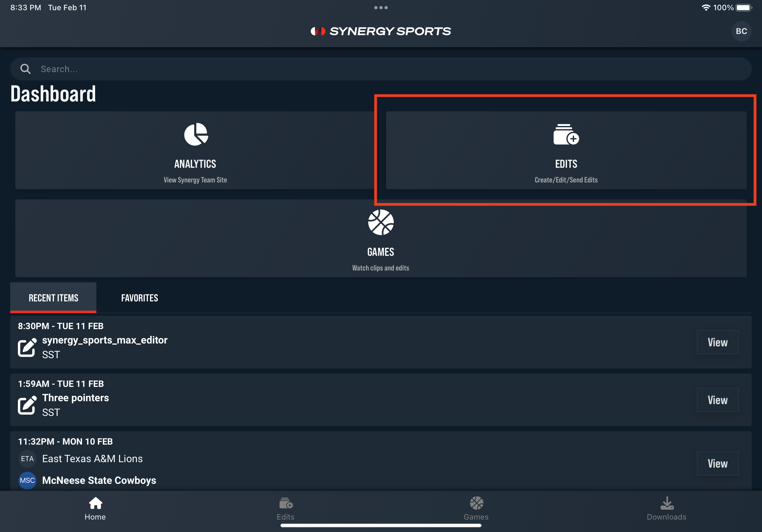Tap the MSC team badge
The width and height of the screenshot is (762, 532).
point(27,480)
